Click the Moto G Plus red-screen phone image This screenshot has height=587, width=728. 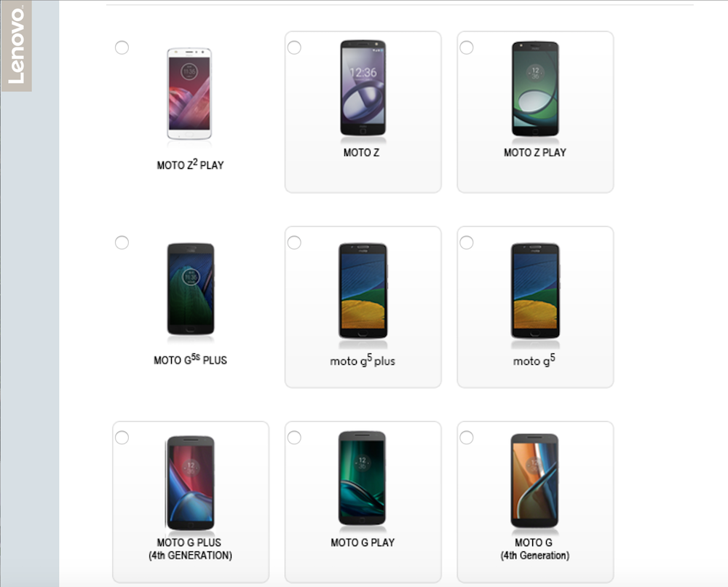pyautogui.click(x=190, y=483)
